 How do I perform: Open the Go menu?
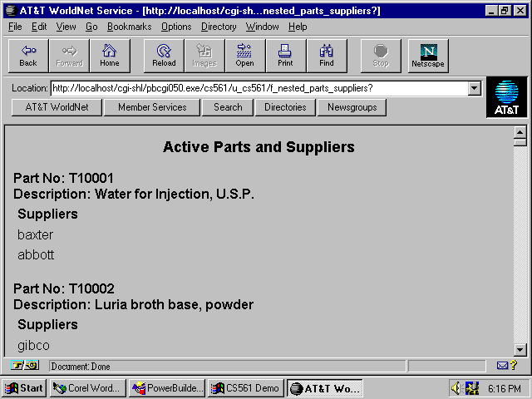coord(91,27)
